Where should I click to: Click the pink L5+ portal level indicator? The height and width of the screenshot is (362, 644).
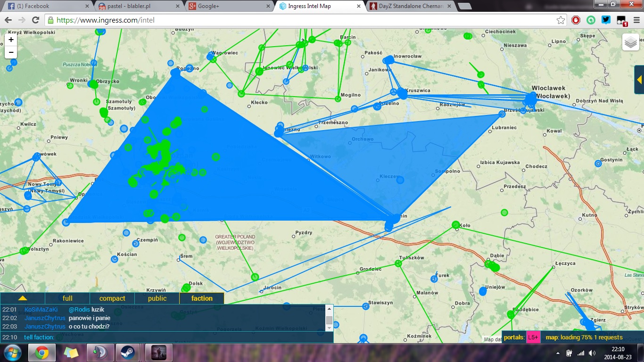point(533,337)
